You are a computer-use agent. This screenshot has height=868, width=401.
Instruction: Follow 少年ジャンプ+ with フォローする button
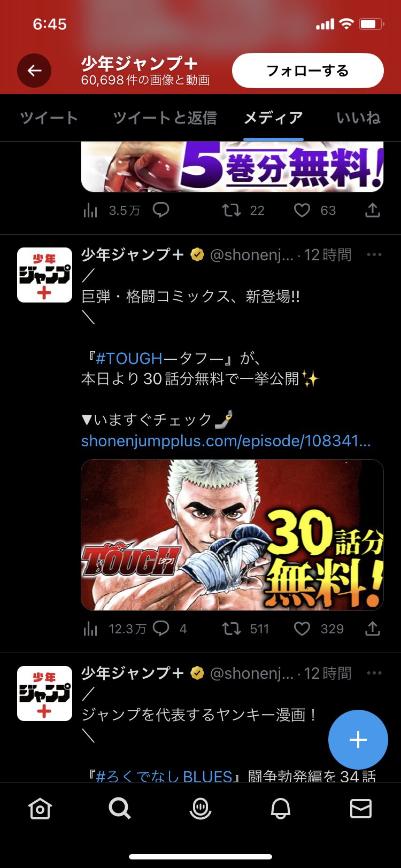(308, 71)
